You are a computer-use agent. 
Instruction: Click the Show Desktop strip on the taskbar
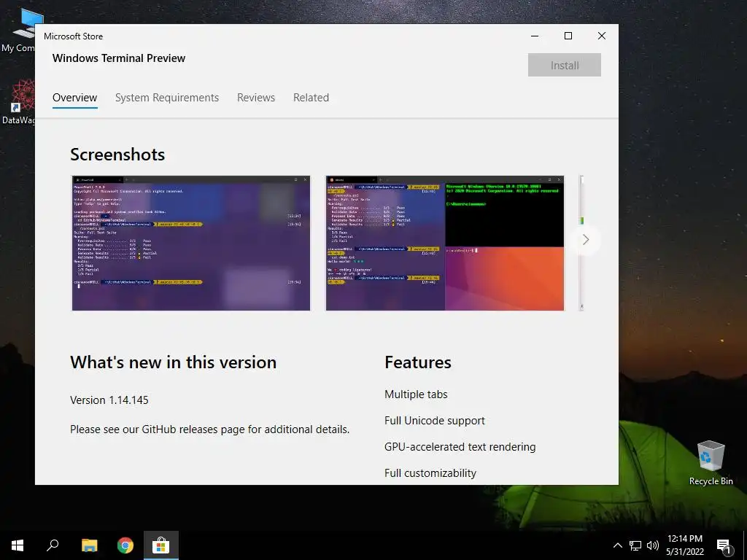click(745, 545)
